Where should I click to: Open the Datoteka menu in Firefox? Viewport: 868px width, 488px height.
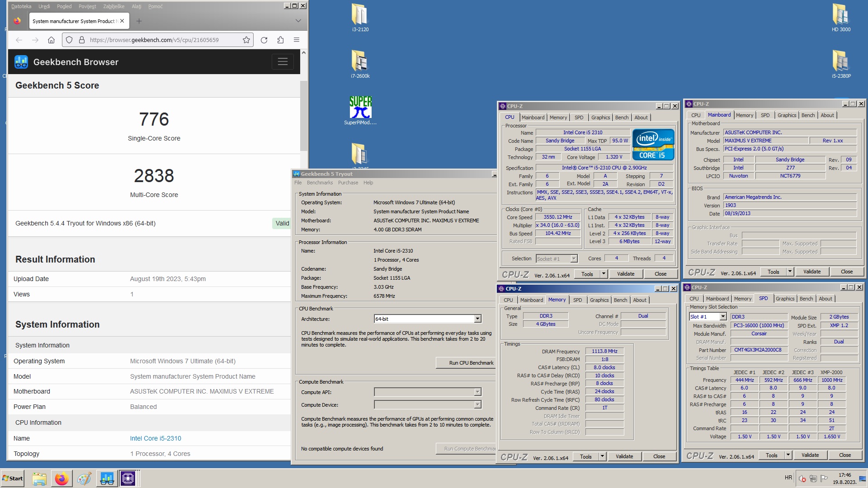point(21,6)
